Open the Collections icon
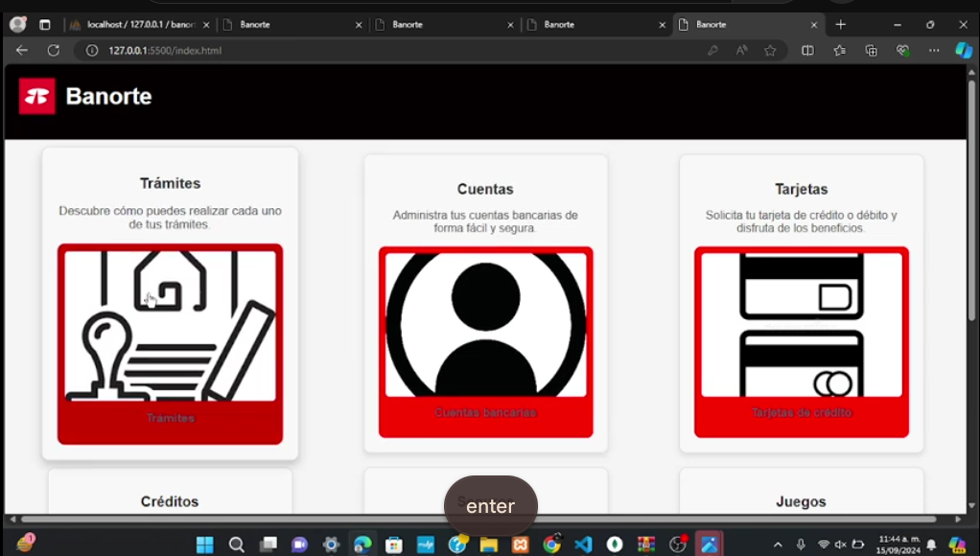980x556 pixels. pos(872,51)
